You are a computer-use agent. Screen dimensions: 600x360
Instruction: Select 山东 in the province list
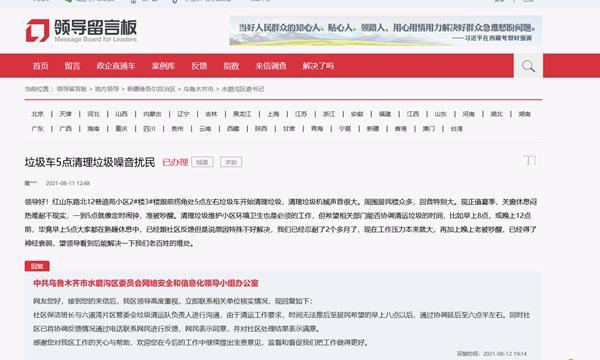pyautogui.click(x=441, y=114)
